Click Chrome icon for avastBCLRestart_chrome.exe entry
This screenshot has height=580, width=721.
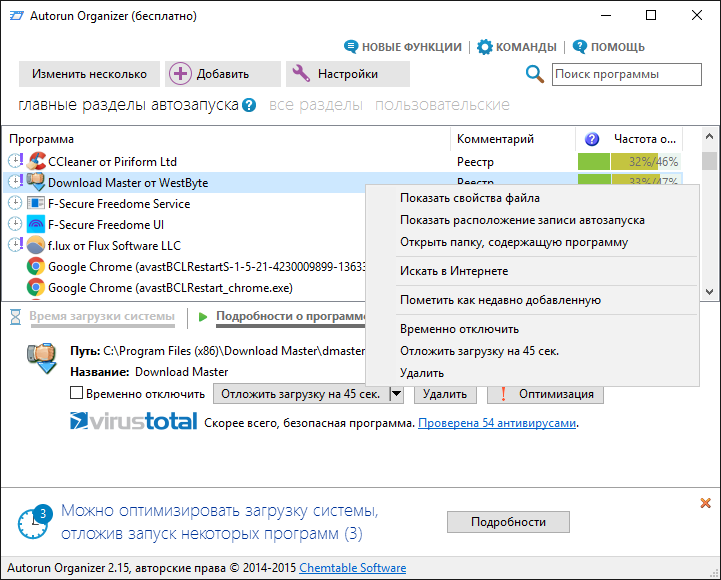[x=36, y=287]
